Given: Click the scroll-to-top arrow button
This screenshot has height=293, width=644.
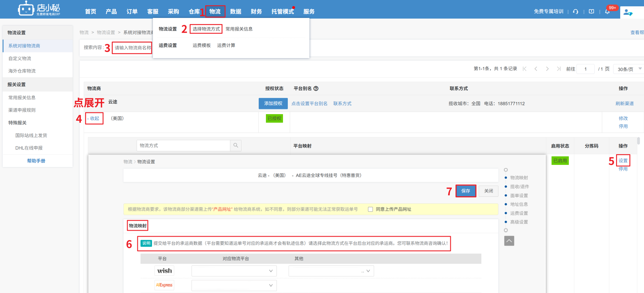Looking at the screenshot, I should pyautogui.click(x=509, y=241).
